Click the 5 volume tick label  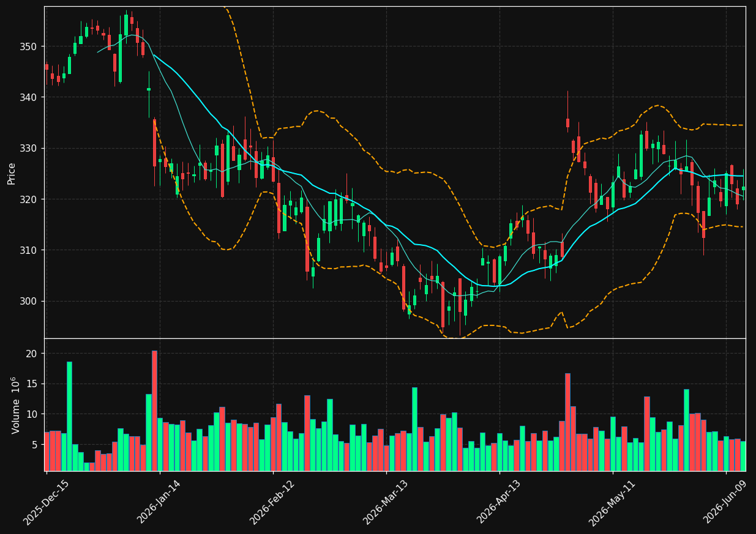(34, 445)
